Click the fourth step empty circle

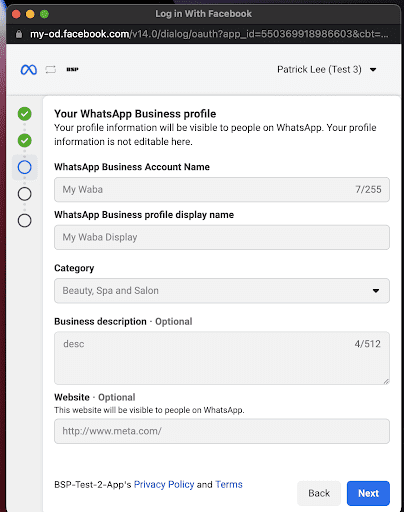tap(25, 194)
